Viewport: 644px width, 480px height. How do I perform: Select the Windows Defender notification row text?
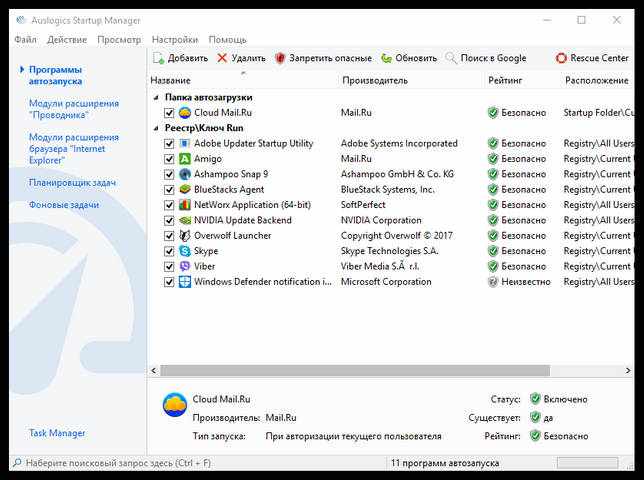coord(263,282)
